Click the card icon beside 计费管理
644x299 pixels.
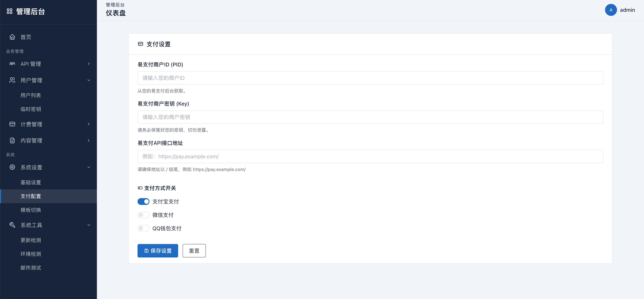point(12,124)
